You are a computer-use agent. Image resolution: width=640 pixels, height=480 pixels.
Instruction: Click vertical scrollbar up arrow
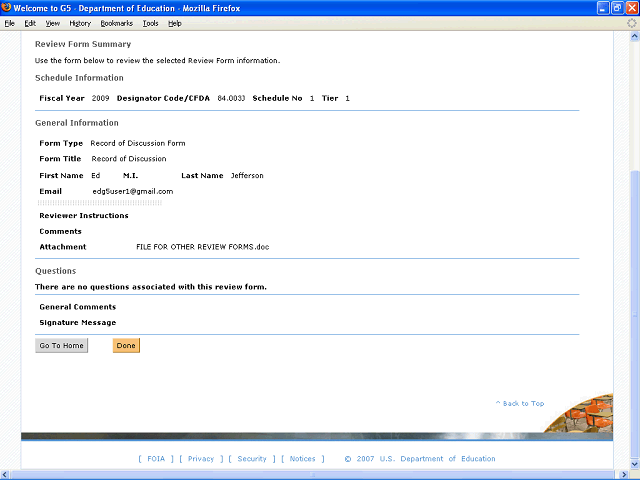click(635, 36)
